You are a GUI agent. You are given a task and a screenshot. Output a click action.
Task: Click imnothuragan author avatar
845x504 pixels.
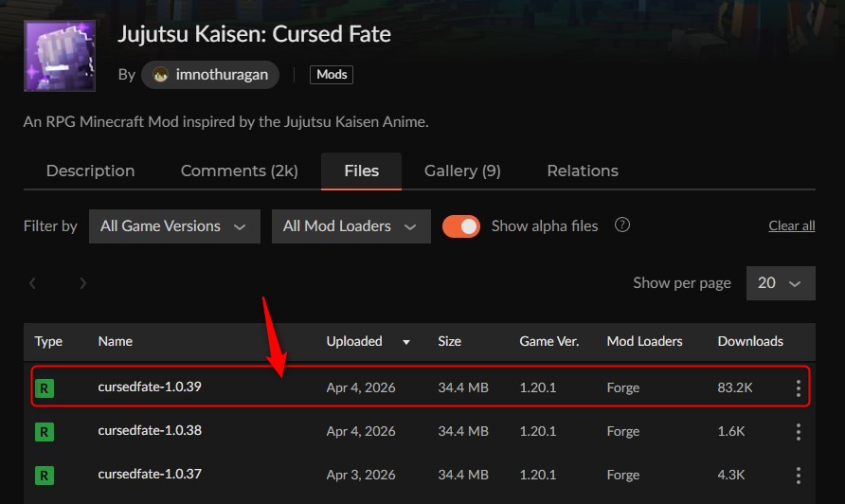(160, 75)
